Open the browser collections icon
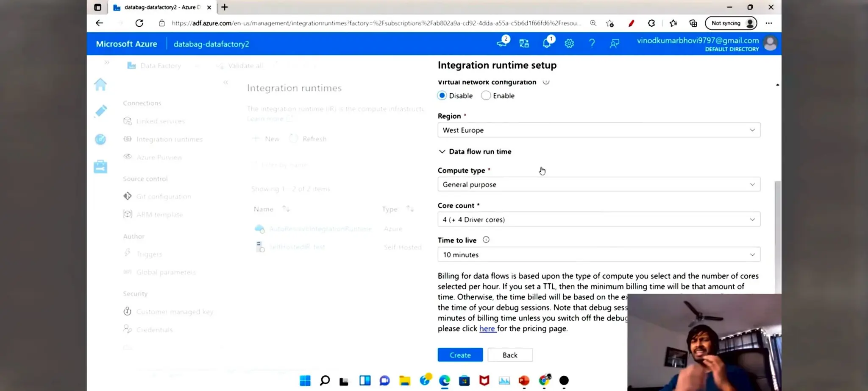This screenshot has height=391, width=868. point(693,23)
